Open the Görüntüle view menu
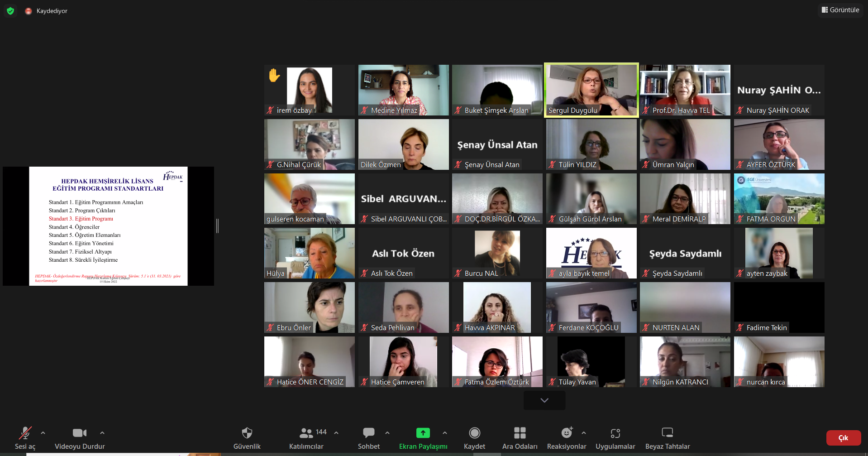This screenshot has height=456, width=868. tap(840, 10)
